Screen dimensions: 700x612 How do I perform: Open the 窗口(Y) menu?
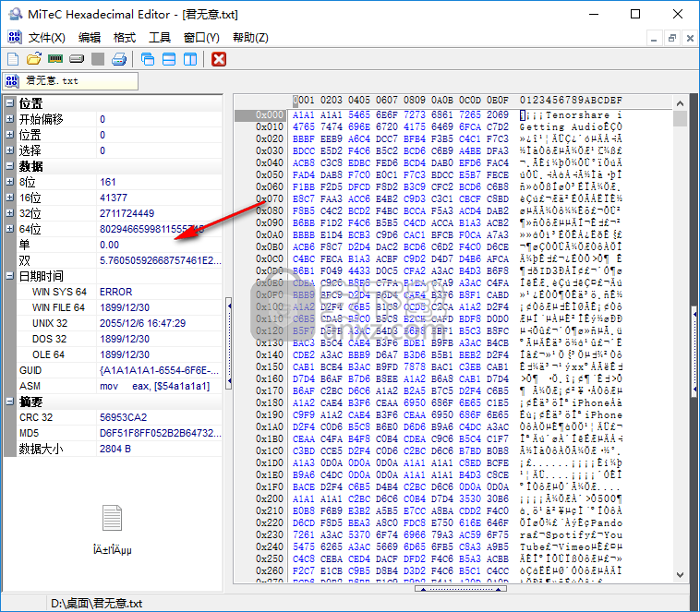point(201,38)
